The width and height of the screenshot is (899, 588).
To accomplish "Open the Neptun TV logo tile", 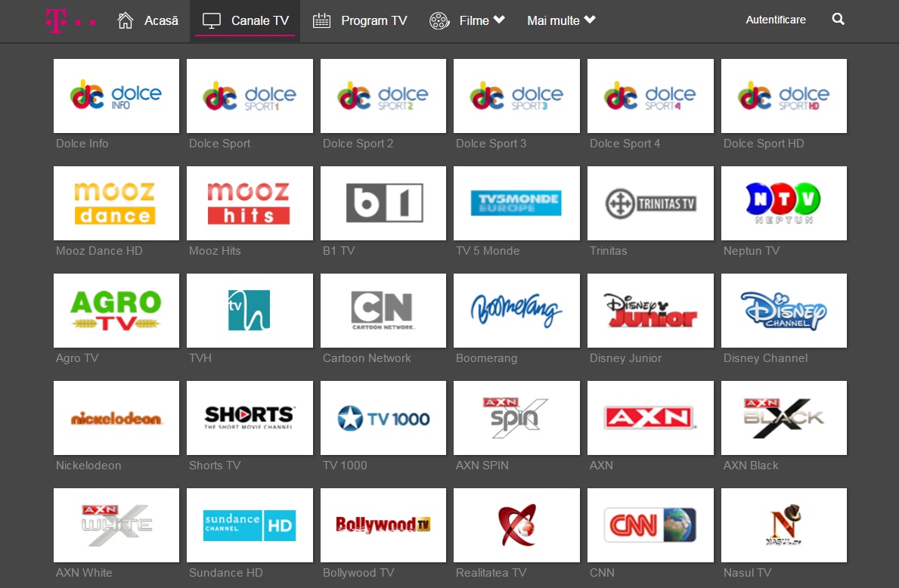I will coord(784,203).
